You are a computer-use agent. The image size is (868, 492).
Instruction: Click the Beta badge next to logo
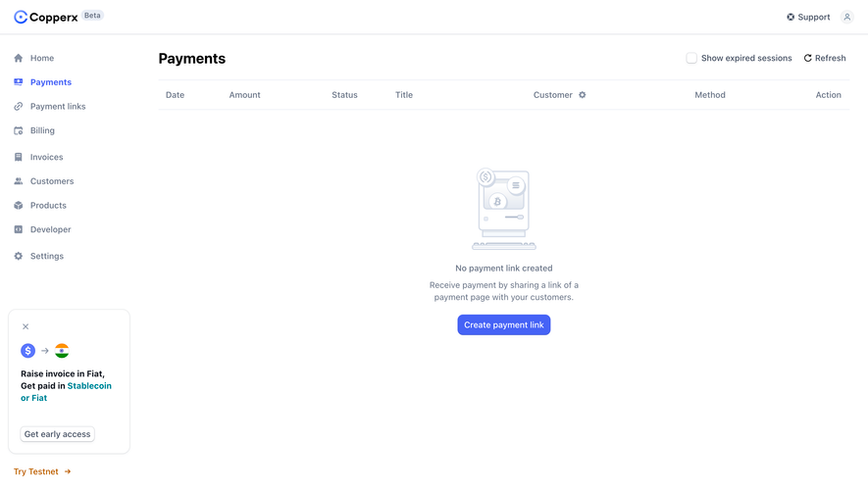coord(92,16)
